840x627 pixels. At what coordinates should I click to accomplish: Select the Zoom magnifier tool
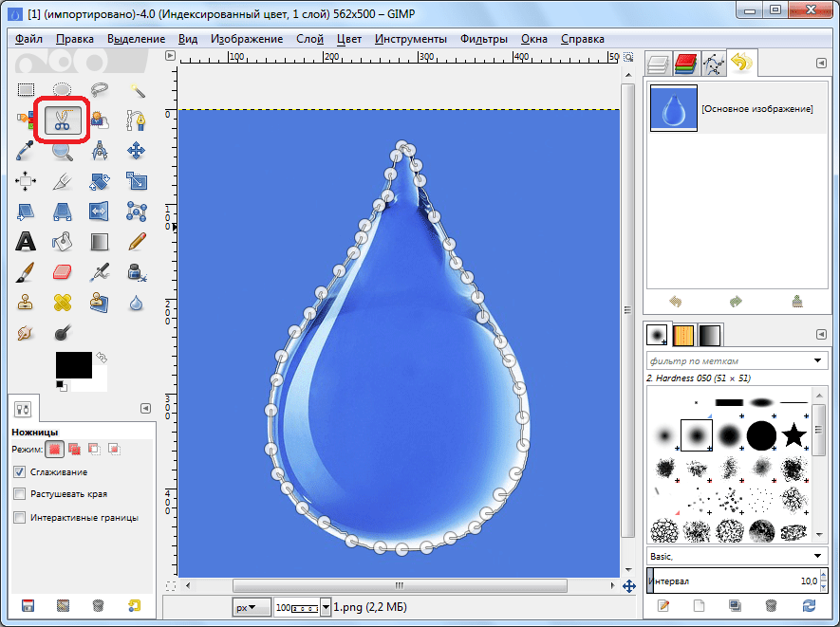pos(63,151)
